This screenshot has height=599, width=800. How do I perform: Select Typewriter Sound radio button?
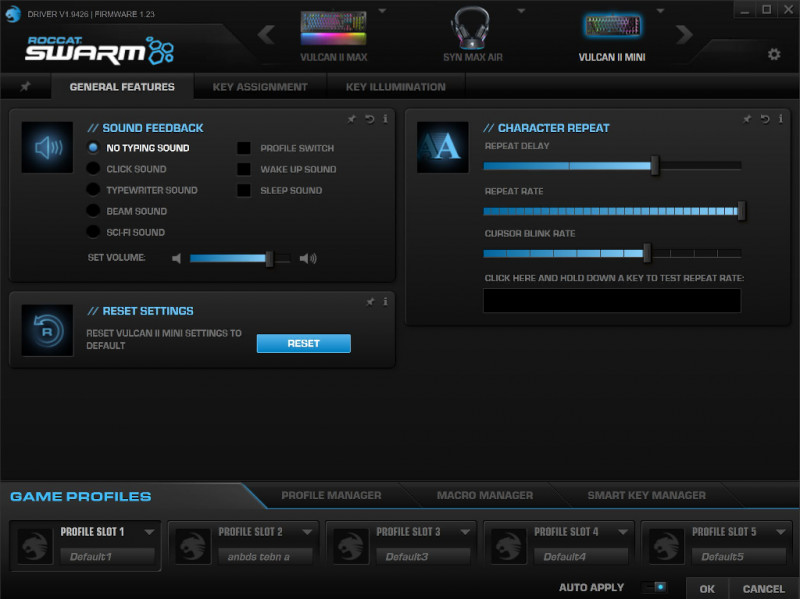93,189
